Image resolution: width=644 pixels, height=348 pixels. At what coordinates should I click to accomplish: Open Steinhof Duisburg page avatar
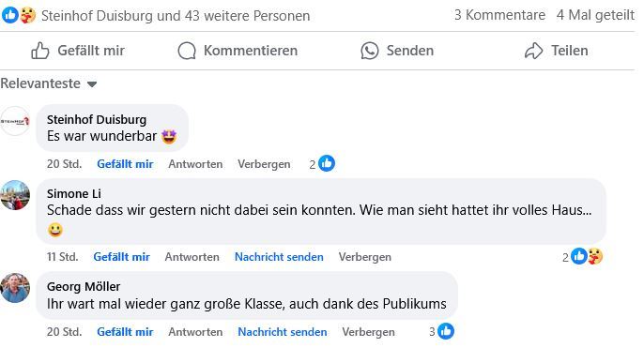point(15,121)
